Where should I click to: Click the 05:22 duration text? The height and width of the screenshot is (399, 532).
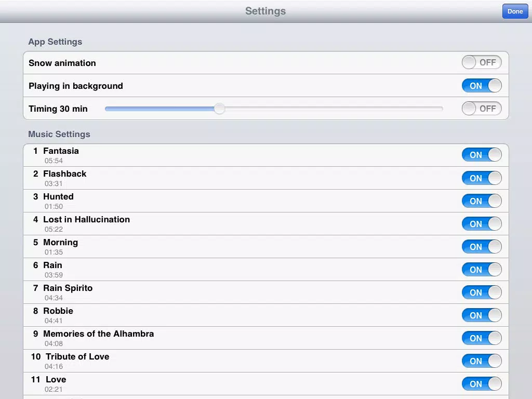54,229
